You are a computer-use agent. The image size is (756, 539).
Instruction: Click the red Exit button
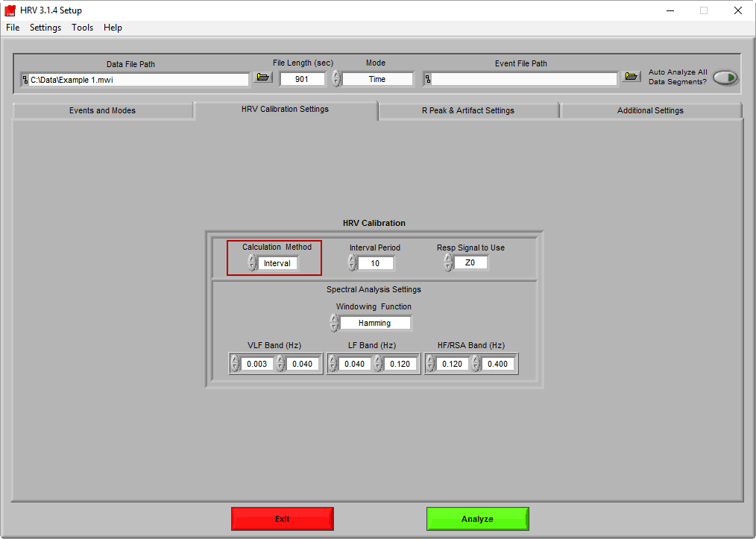point(283,519)
